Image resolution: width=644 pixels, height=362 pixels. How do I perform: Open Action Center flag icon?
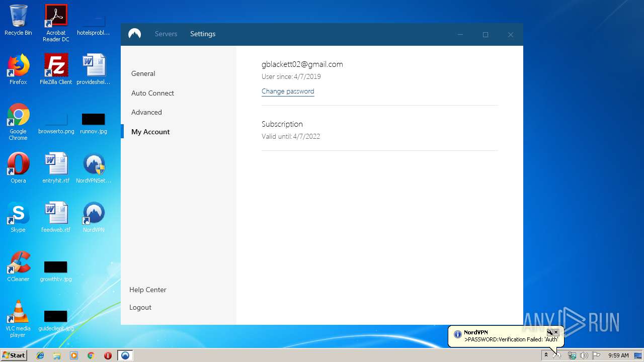point(596,355)
